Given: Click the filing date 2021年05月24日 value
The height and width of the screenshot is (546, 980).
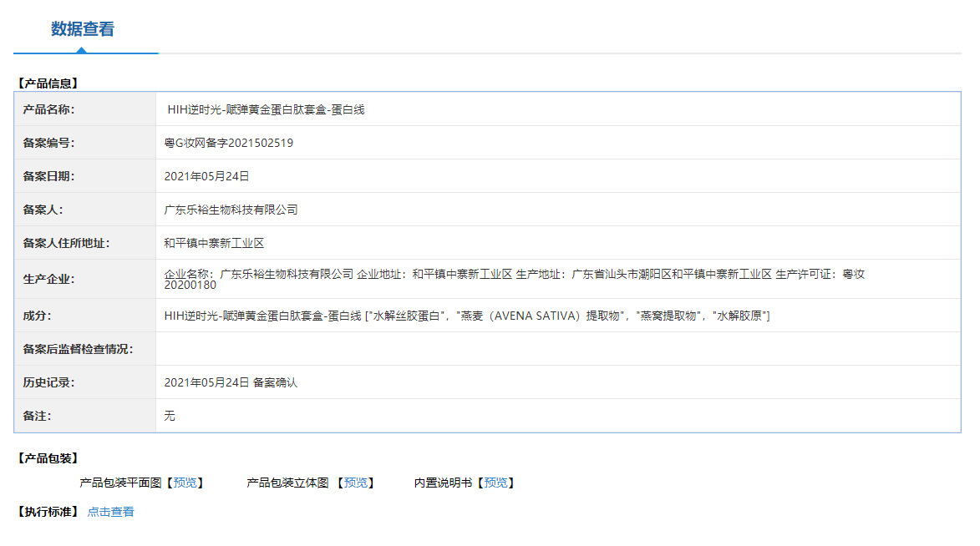Looking at the screenshot, I should tap(207, 177).
